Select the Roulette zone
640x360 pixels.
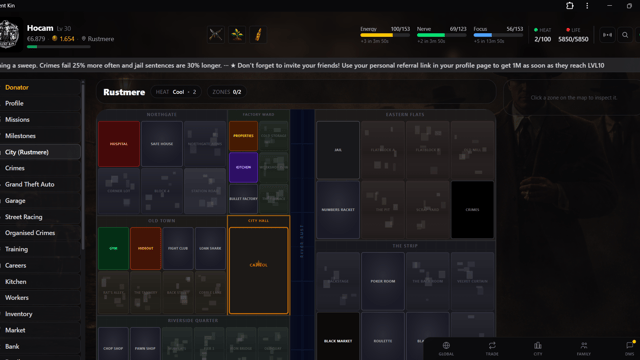tap(383, 337)
